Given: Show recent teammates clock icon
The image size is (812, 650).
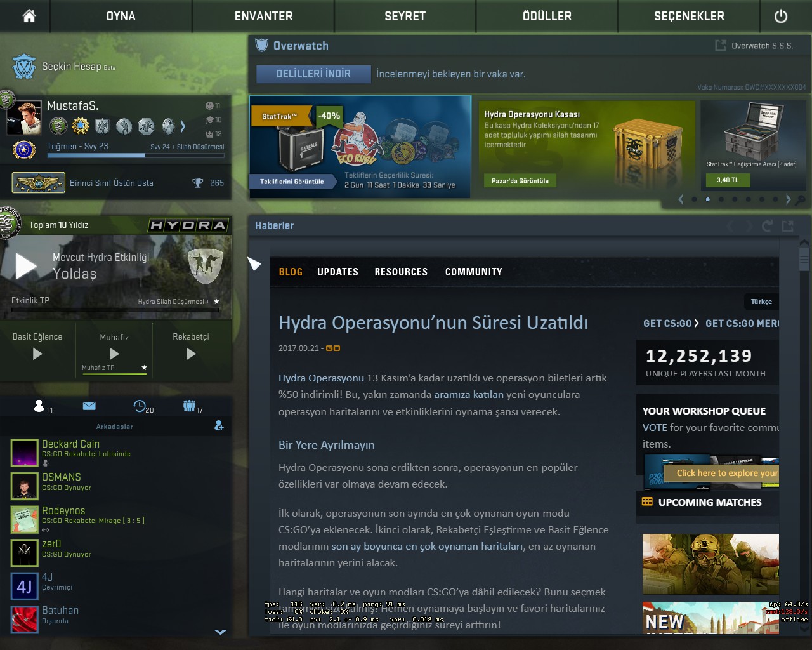Looking at the screenshot, I should pos(140,406).
